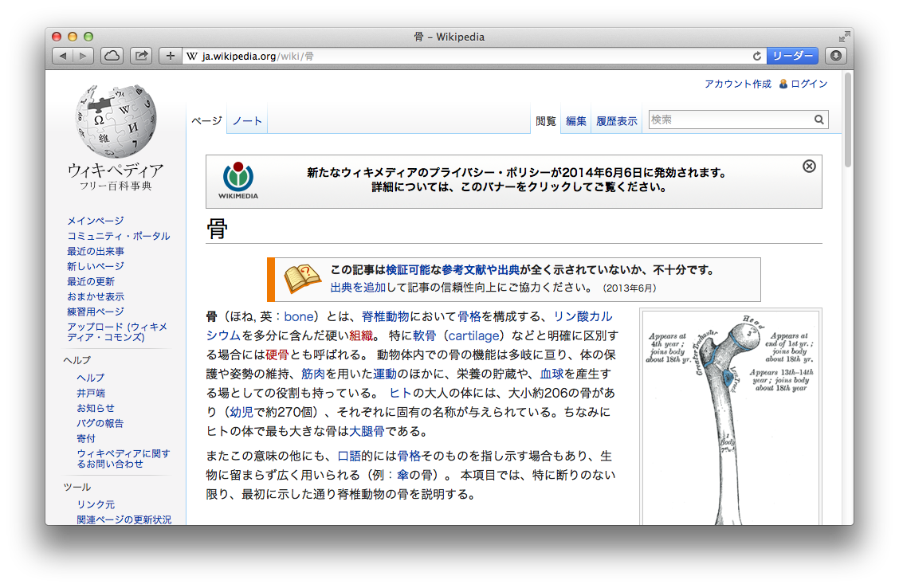Click the login user icon
The image size is (899, 588).
[x=783, y=84]
